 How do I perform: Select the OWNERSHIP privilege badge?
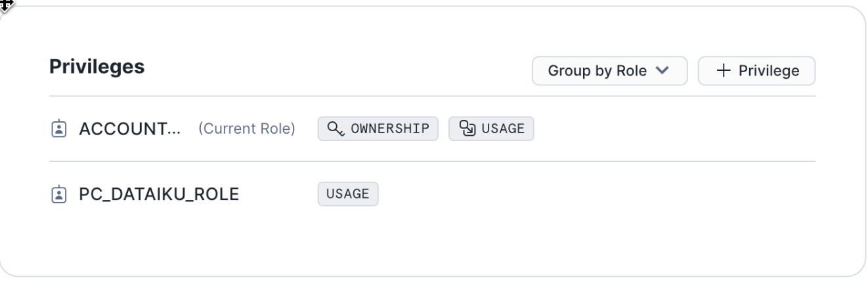tap(378, 129)
